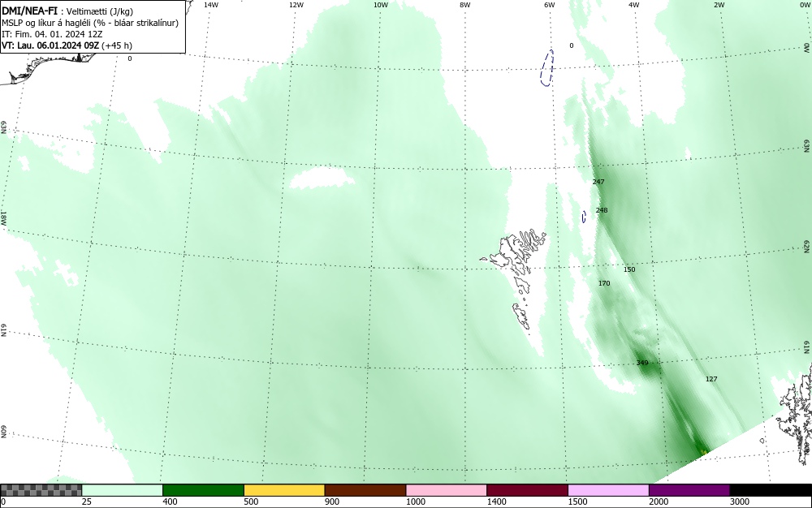Viewport: 812px width, 508px height.
Task: Click the 12W longitude label
Action: (x=296, y=5)
